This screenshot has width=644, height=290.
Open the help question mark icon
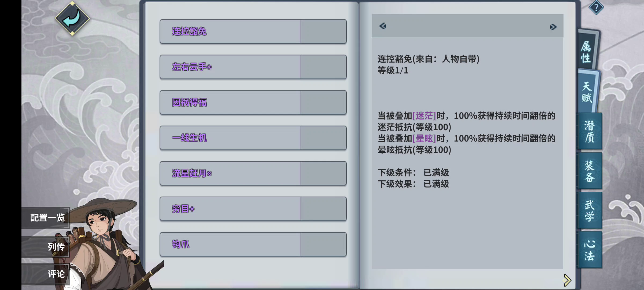(596, 8)
